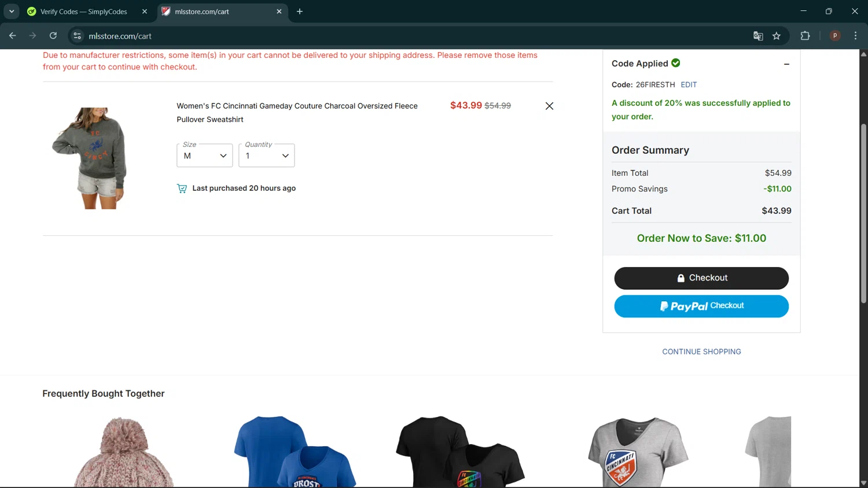The height and width of the screenshot is (488, 868).
Task: Bookmark this page with the star icon
Action: (777, 36)
